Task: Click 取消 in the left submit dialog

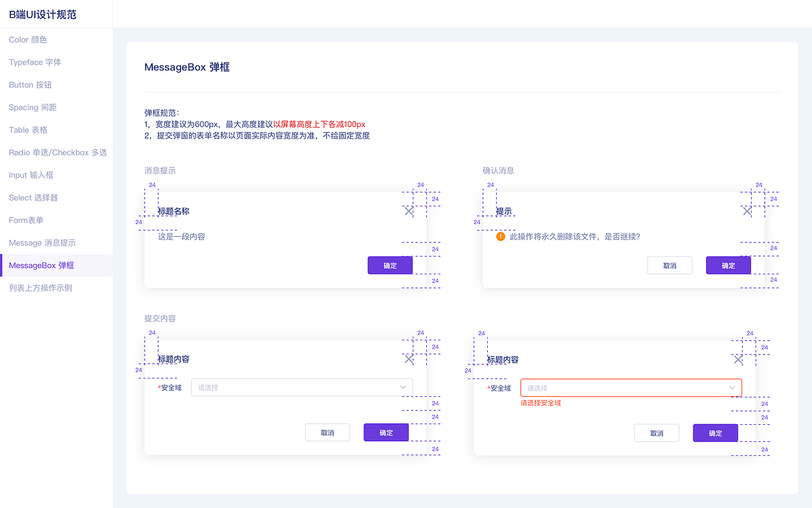Action: 327,432
